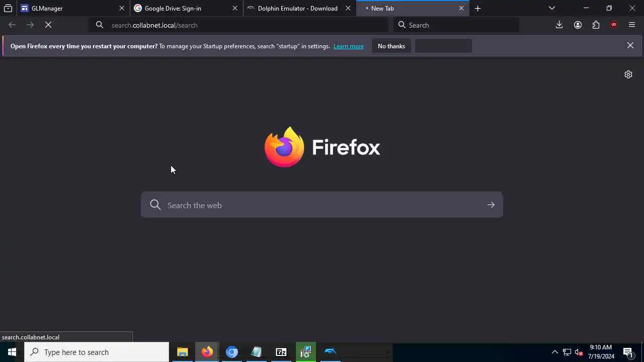Switch to Dolphin Emulator - Download tab

click(299, 8)
